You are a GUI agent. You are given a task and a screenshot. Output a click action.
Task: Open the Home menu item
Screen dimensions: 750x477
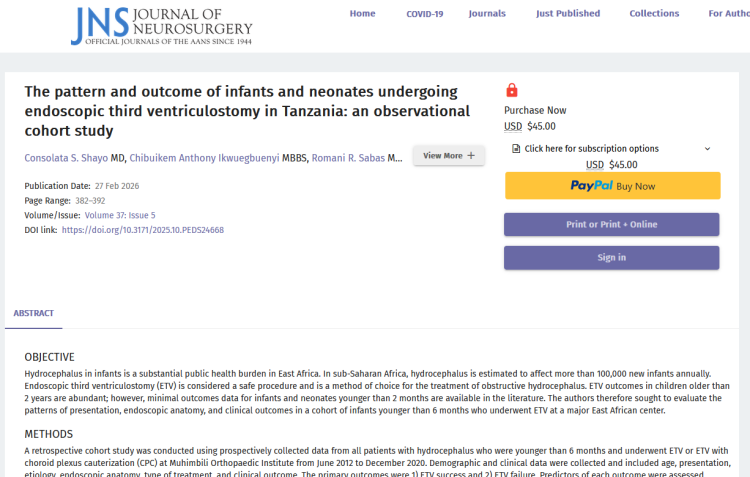coord(363,13)
